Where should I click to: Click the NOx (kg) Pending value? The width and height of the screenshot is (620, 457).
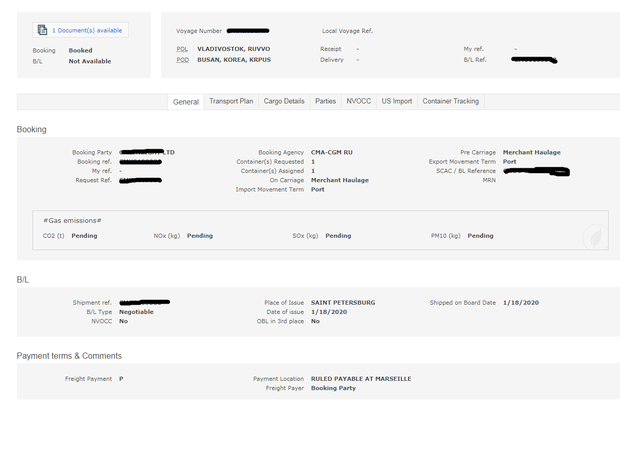click(200, 236)
